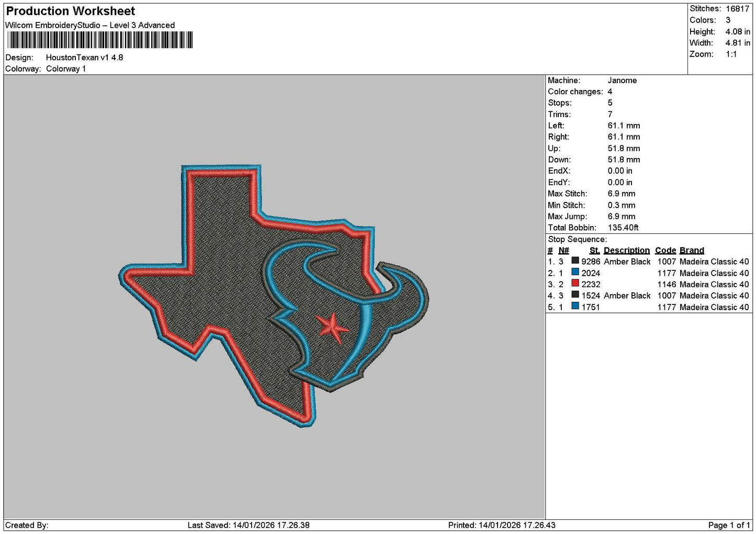Click the red swatch in the 2232 stitch row
This screenshot has height=534, width=756.
tap(575, 283)
